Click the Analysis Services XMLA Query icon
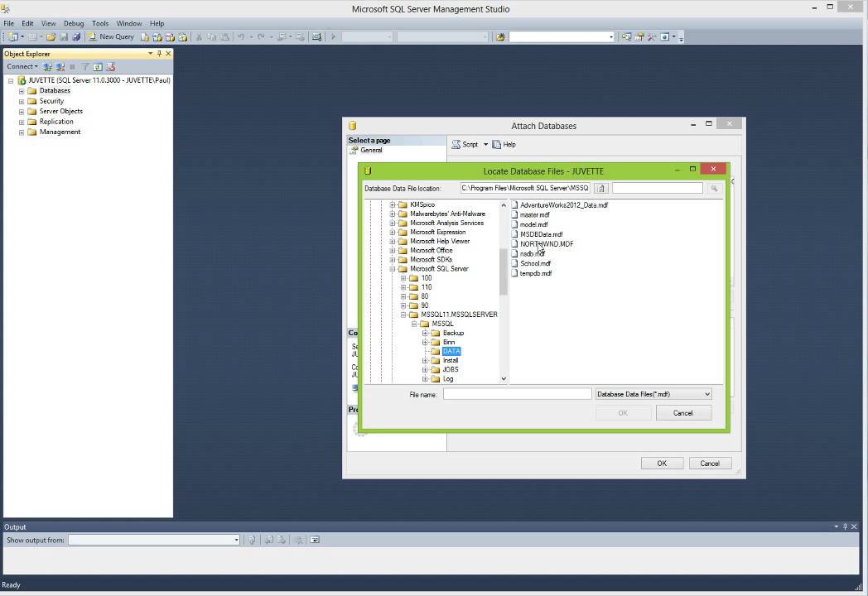The image size is (868, 596). (x=170, y=36)
